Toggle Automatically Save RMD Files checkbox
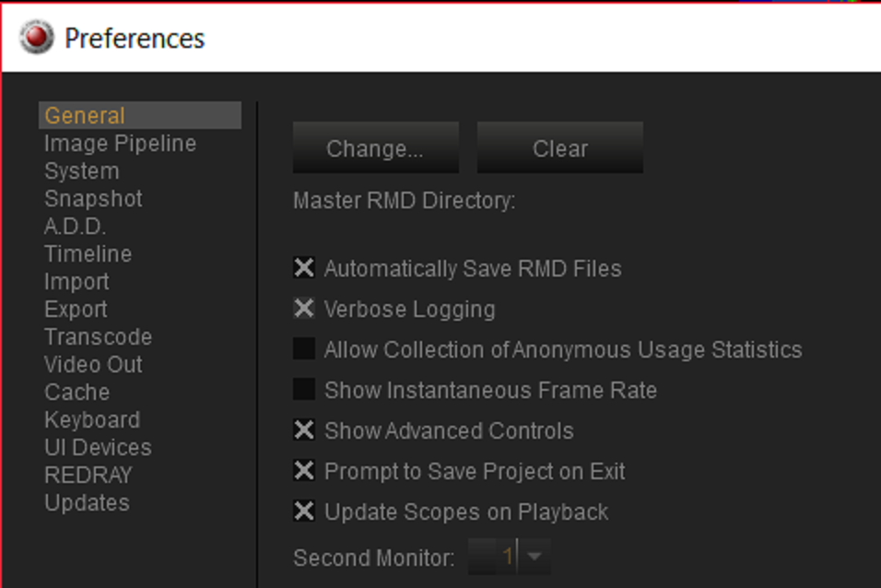Viewport: 881px width, 588px height. click(304, 267)
